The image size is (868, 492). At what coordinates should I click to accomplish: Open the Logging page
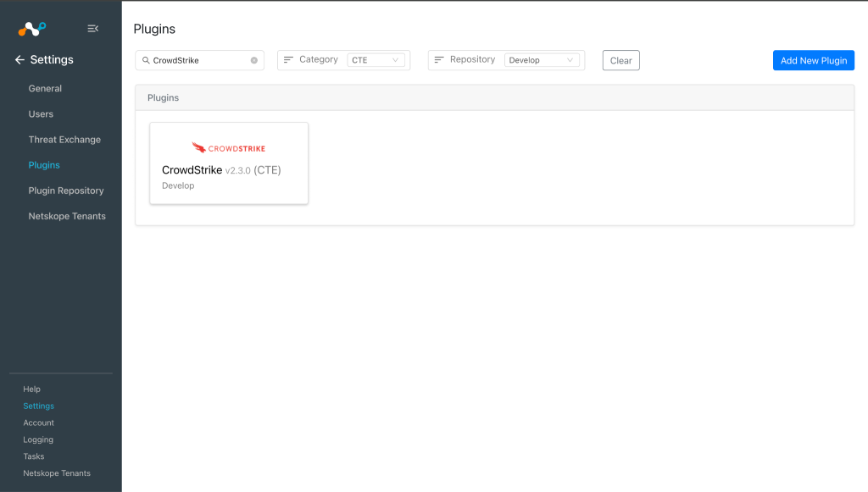pyautogui.click(x=37, y=439)
